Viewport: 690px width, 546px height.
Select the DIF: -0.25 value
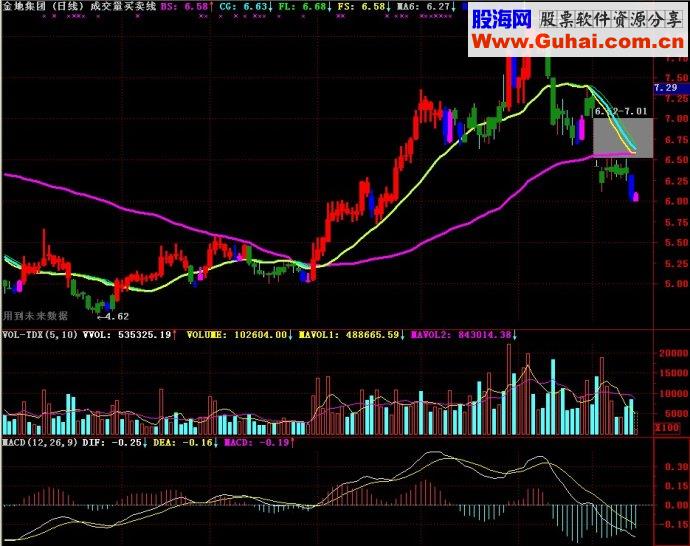112,443
